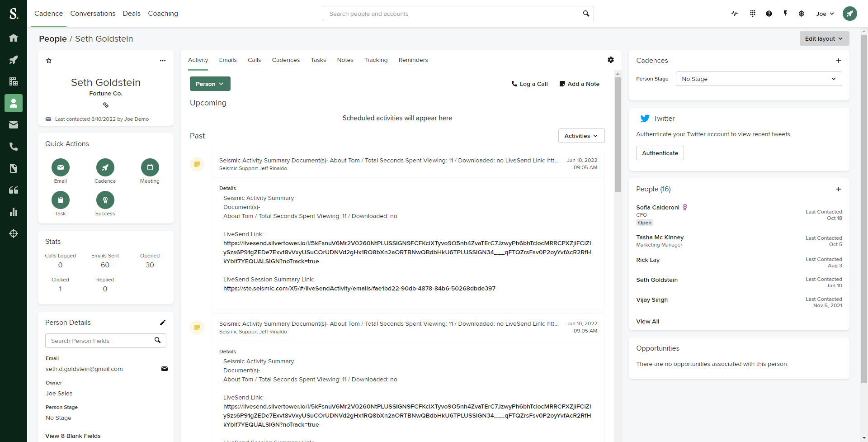This screenshot has height=442, width=868.
Task: Open the activity feed settings gear
Action: (x=611, y=60)
